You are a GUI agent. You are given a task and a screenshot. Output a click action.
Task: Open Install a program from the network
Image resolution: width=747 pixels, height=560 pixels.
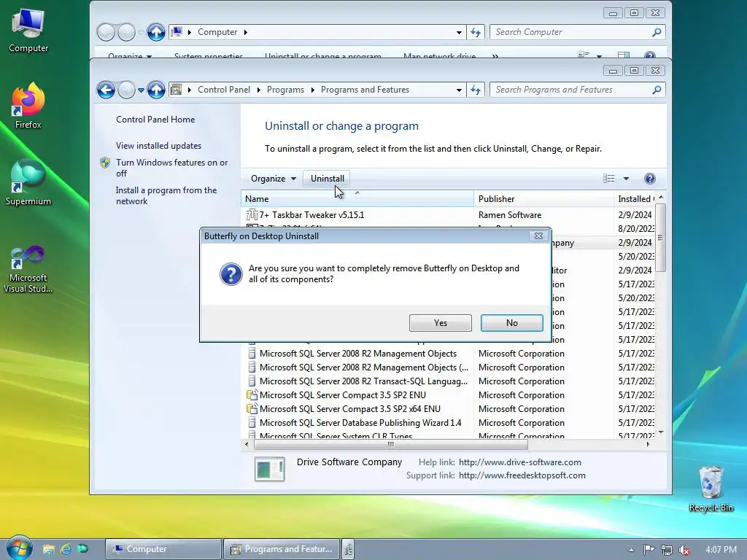tap(166, 195)
